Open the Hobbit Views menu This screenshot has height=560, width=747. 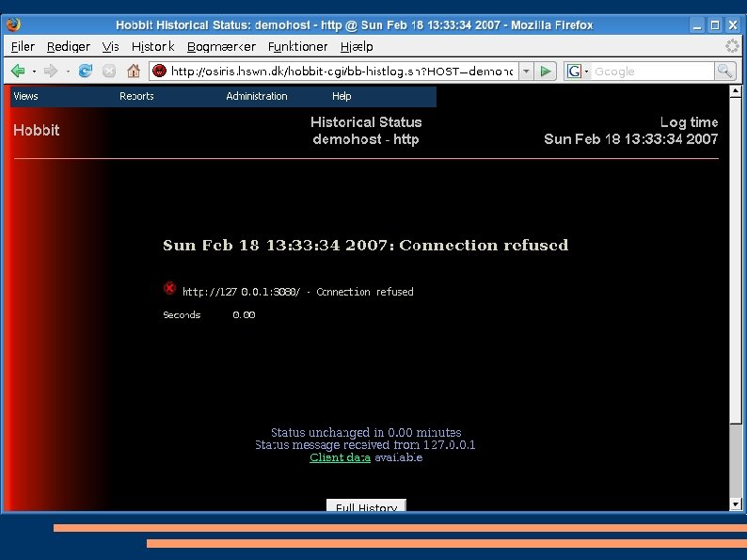point(25,96)
